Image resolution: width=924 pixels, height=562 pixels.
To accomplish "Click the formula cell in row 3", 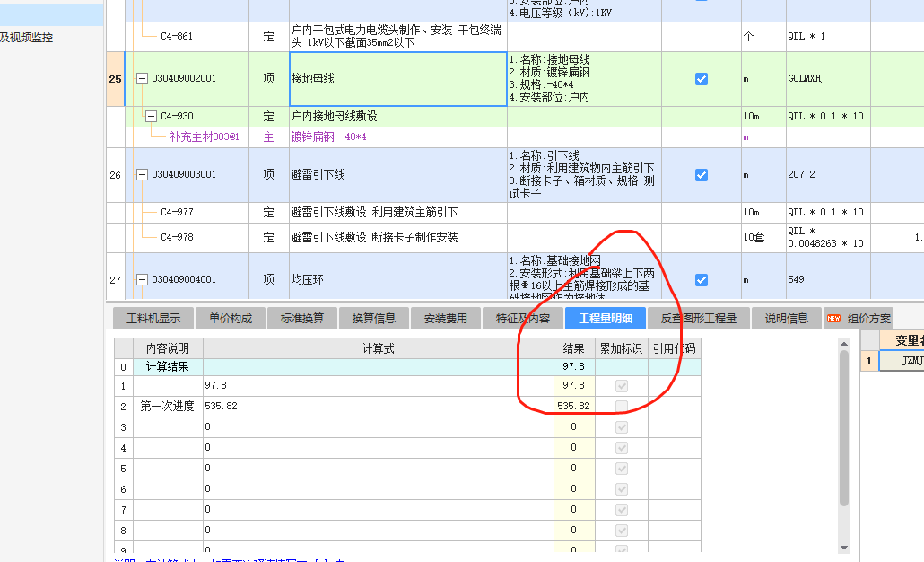I will 379,427.
